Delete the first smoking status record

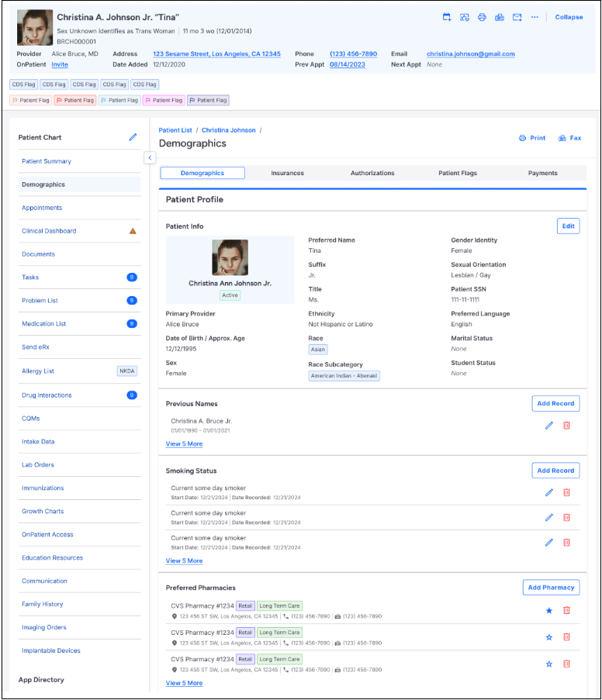pyautogui.click(x=566, y=492)
